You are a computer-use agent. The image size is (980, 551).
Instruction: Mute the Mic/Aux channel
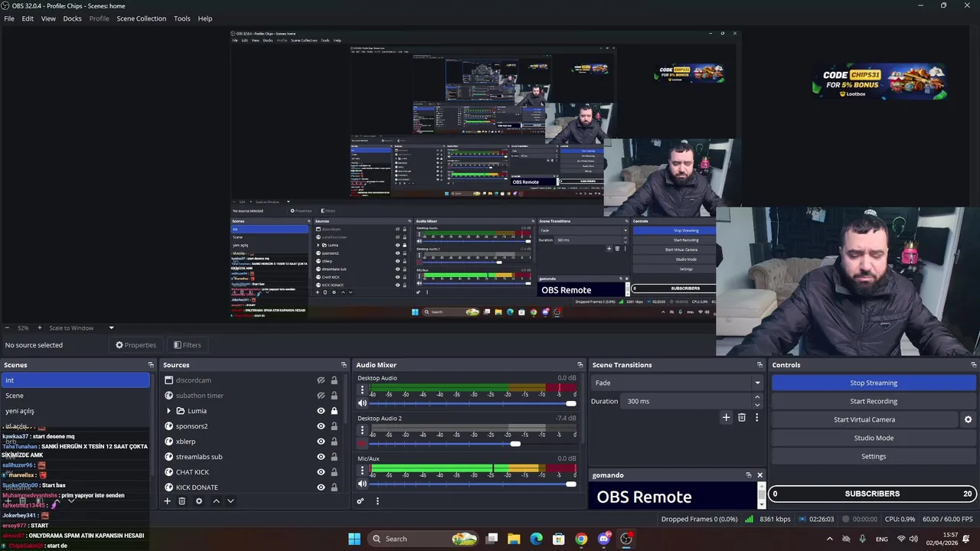[x=362, y=484]
